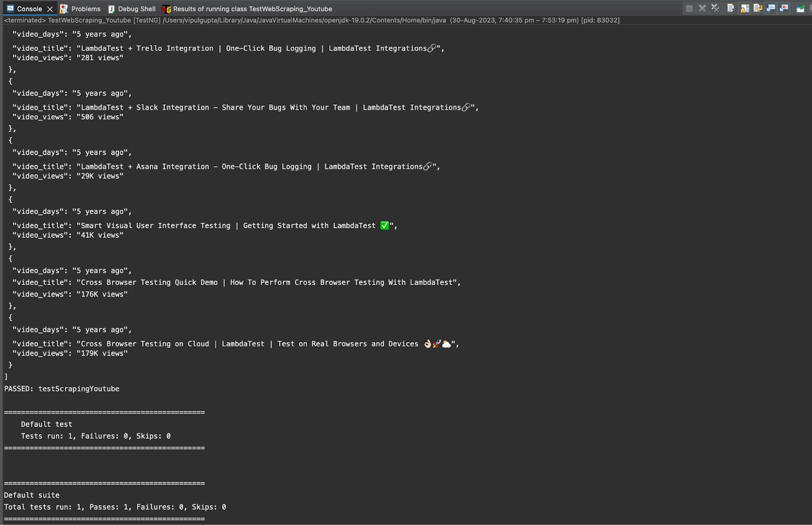Click the "Default test" line
The height and width of the screenshot is (525, 812).
click(x=47, y=425)
